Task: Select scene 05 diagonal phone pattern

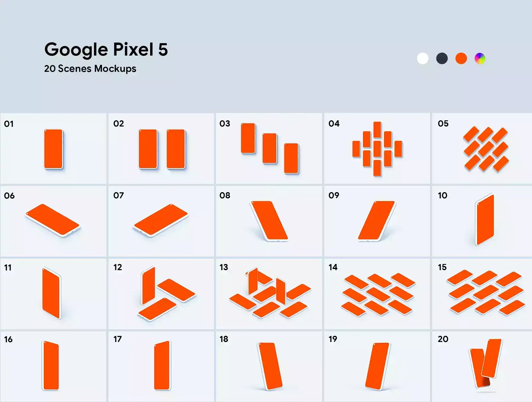Action: (485, 149)
